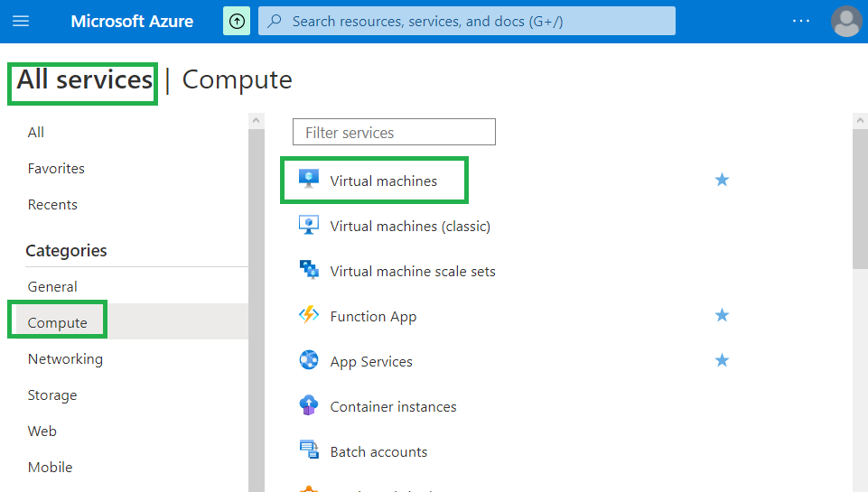Image resolution: width=868 pixels, height=492 pixels.
Task: Click the upload arrow icon beside search
Action: [237, 21]
